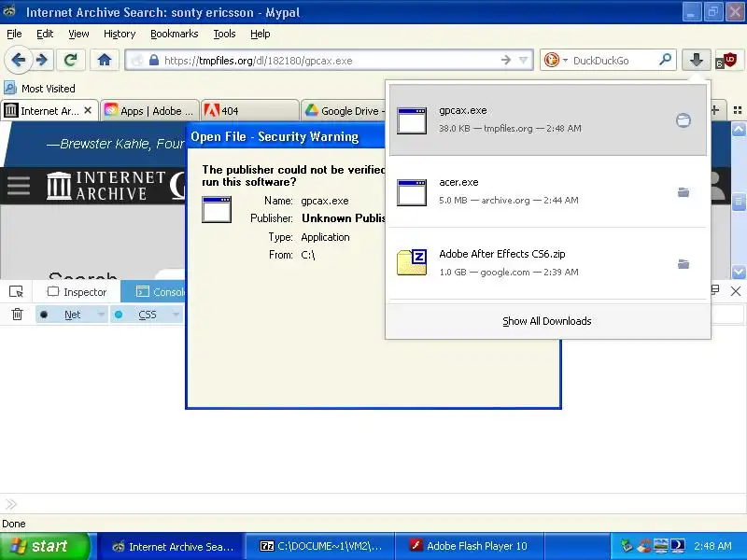747x560 pixels.
Task: Click the Go arrow in address bar
Action: coord(505,61)
